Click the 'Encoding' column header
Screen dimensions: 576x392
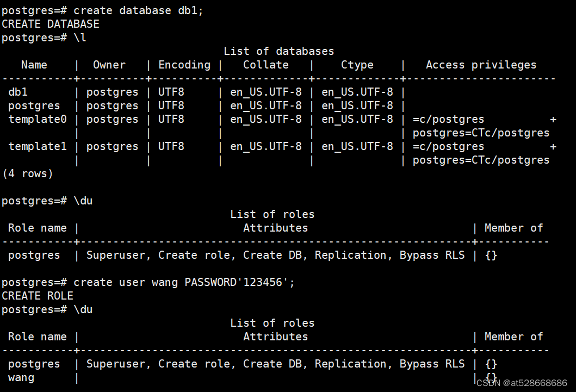point(184,65)
